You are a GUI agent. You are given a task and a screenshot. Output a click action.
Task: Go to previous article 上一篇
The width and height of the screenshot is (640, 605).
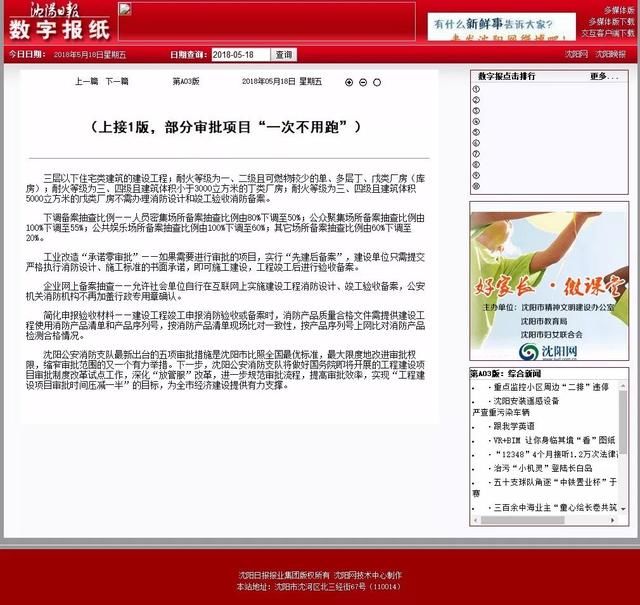(x=87, y=81)
